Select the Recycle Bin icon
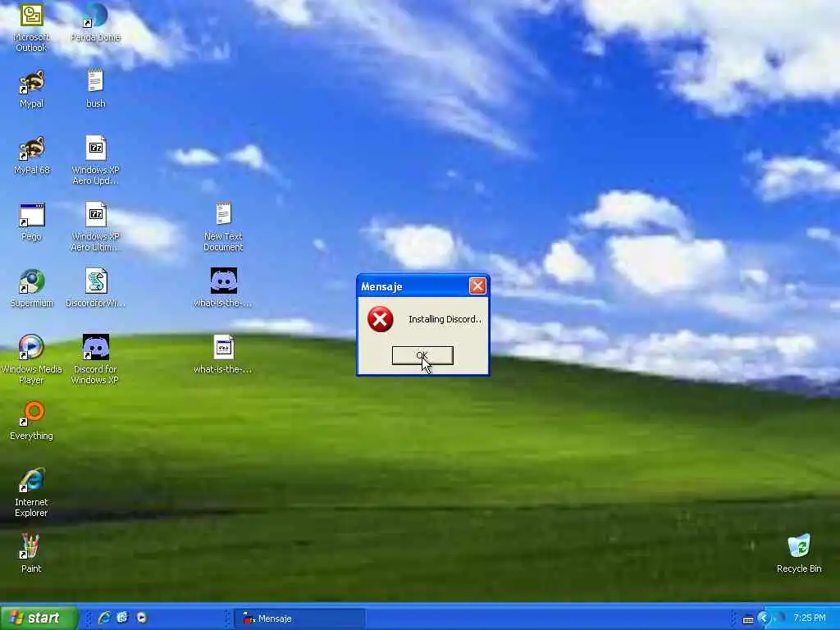 coord(799,554)
